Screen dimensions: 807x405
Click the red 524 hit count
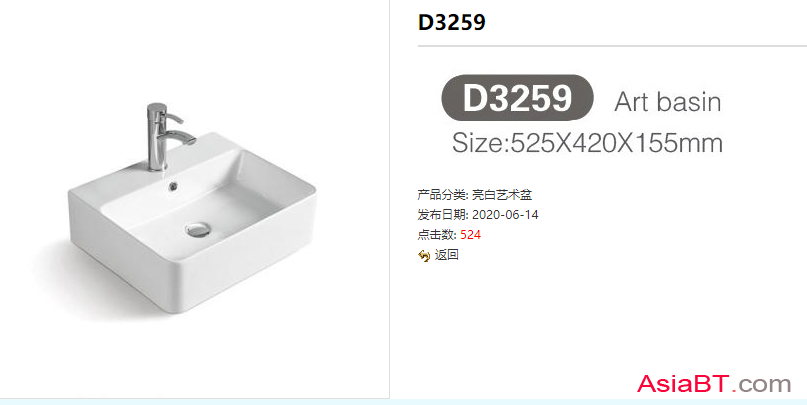[470, 235]
